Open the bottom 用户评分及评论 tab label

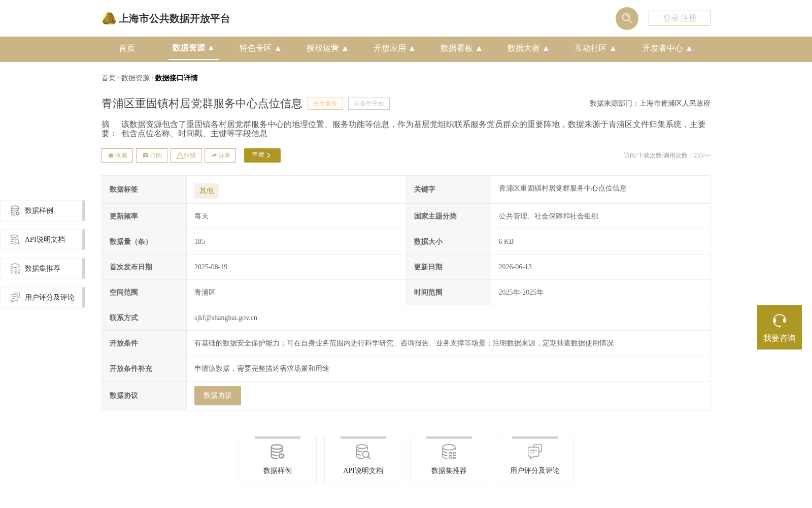(x=535, y=471)
